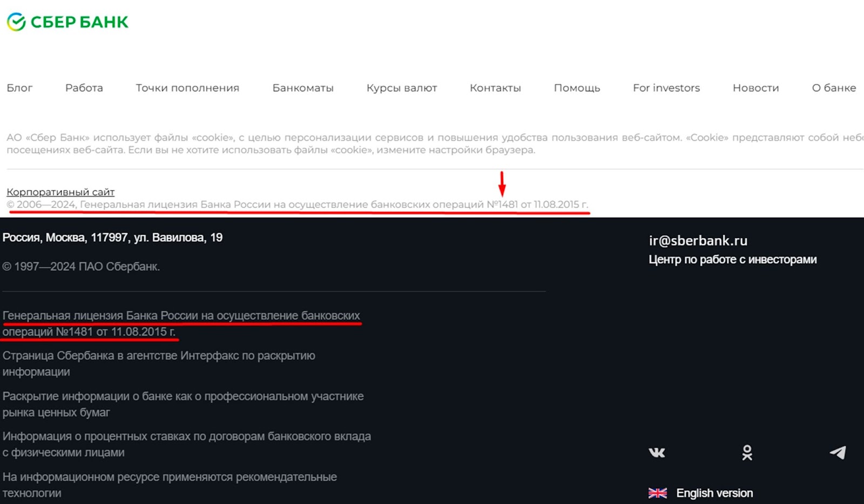Go to Новости page
Viewport: 864px width, 504px height.
pyautogui.click(x=755, y=88)
